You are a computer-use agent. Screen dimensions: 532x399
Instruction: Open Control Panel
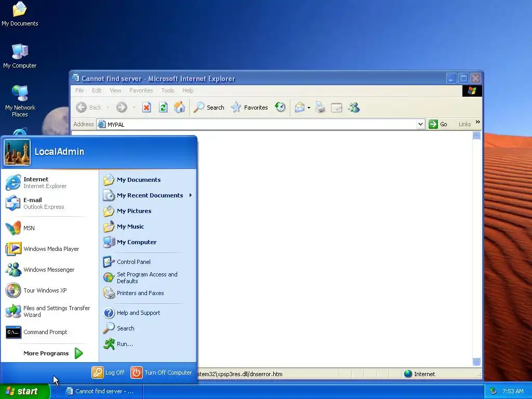pos(148,262)
